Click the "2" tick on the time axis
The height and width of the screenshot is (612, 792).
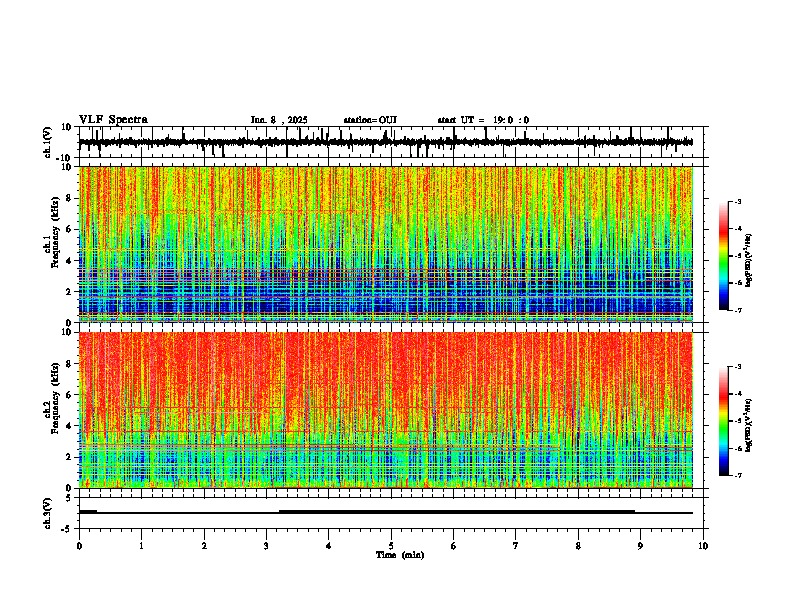click(204, 546)
